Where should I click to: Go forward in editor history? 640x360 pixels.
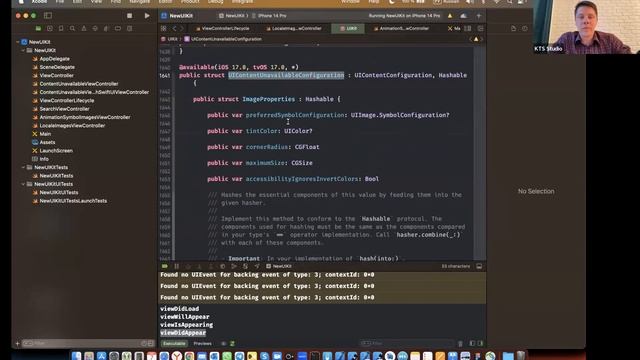pyautogui.click(x=182, y=29)
